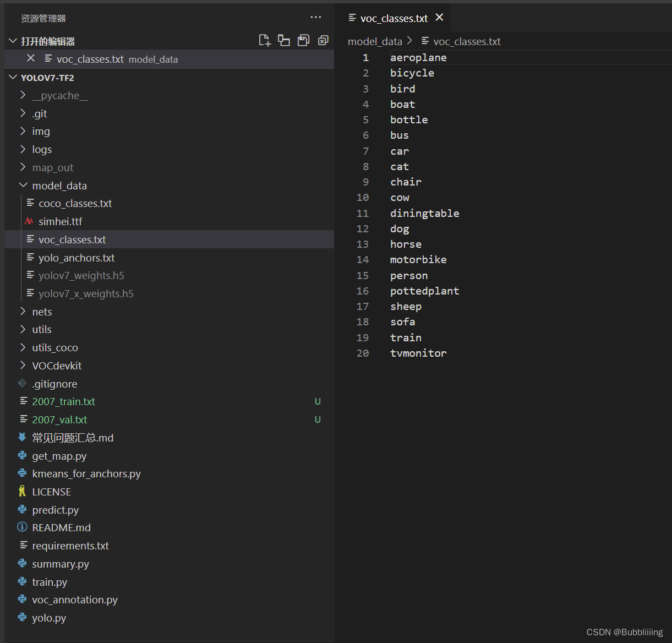Collapse the YOLOV7-TF2 root folder
672x643 pixels.
(x=13, y=77)
